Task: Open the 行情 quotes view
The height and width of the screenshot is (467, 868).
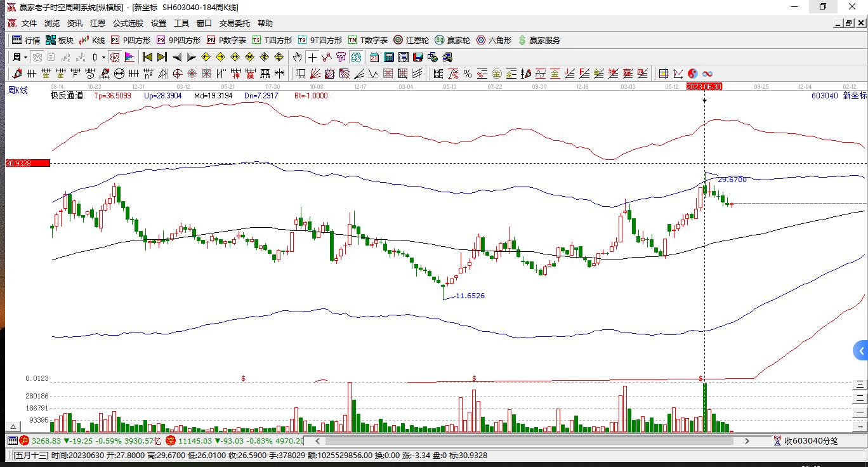Action: click(x=26, y=40)
